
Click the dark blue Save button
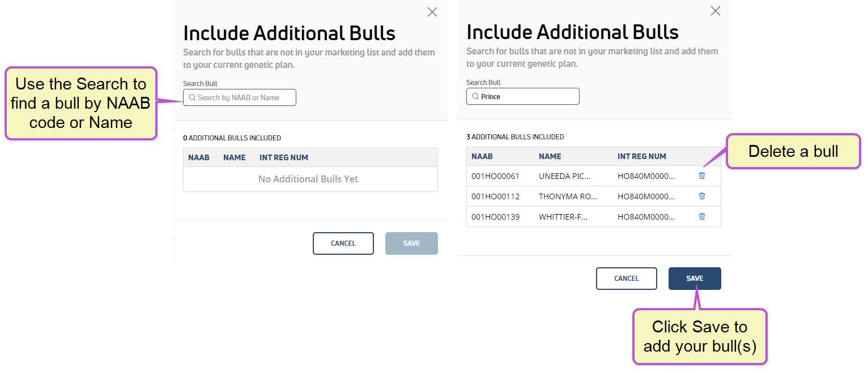click(695, 279)
